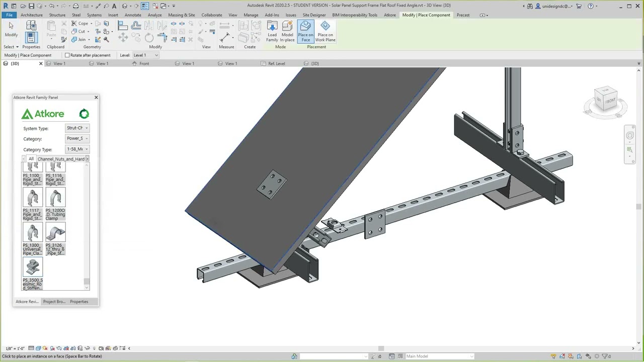Switch to Project Browser panel tab
Screen dimensions: 644x362
click(54, 302)
